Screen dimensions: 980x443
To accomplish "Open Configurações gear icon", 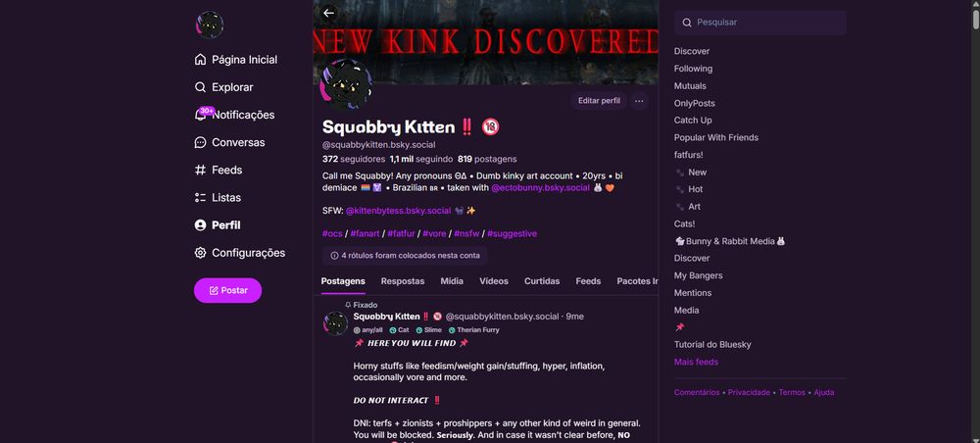I will click(200, 253).
